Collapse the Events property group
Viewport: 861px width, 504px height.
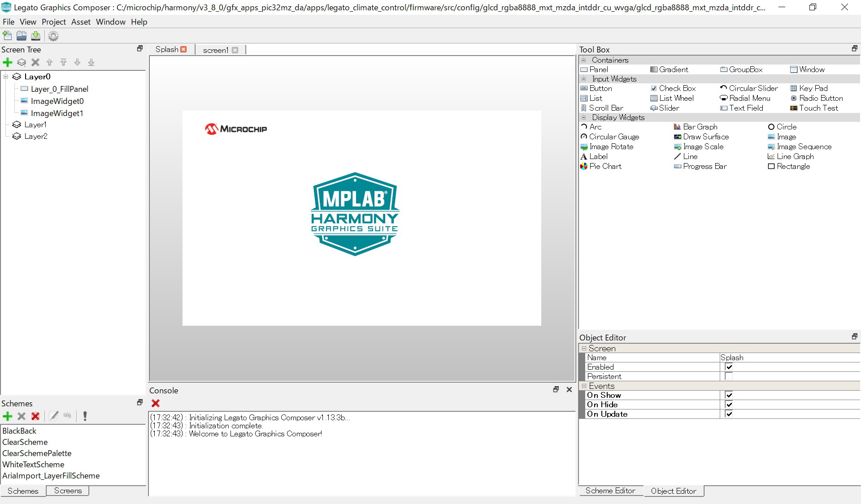(x=584, y=386)
